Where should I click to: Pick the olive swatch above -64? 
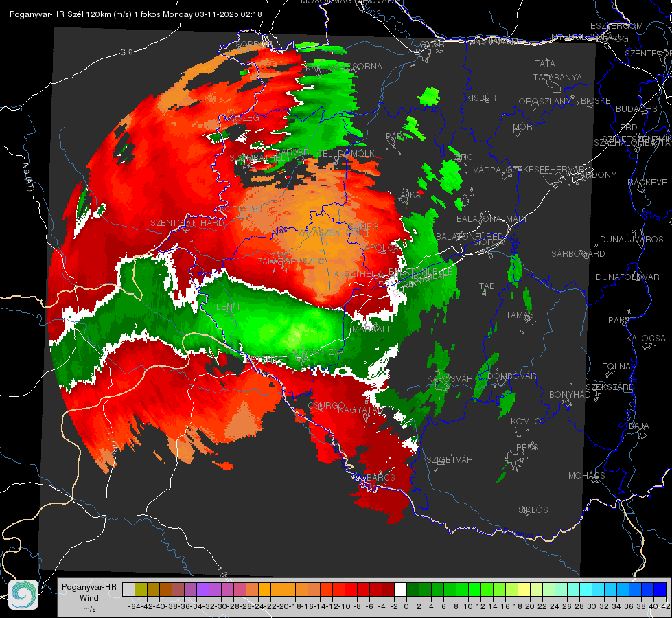pyautogui.click(x=141, y=589)
